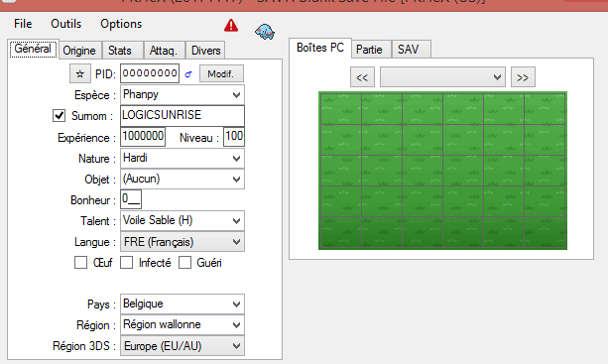Uncheck the Surnom nickname checkbox

coord(59,115)
